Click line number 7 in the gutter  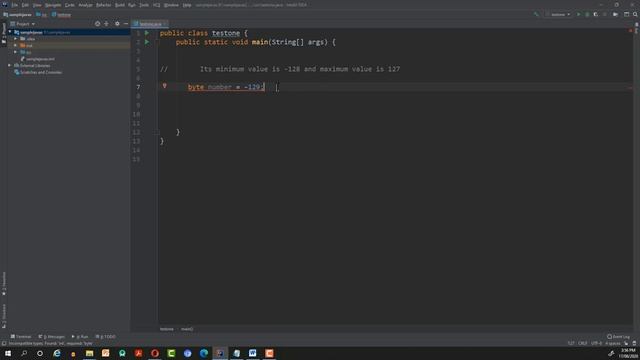(138, 87)
